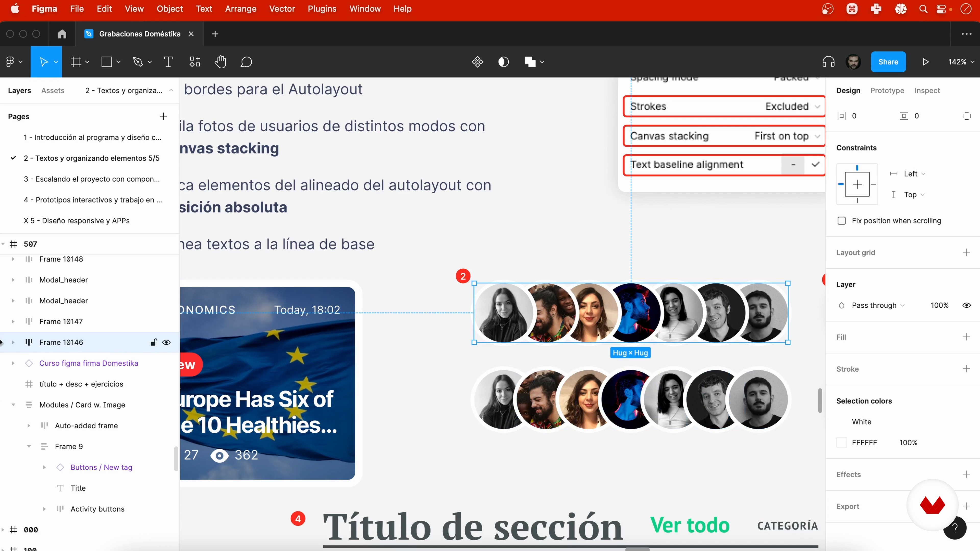Add a layout grid

point(966,253)
